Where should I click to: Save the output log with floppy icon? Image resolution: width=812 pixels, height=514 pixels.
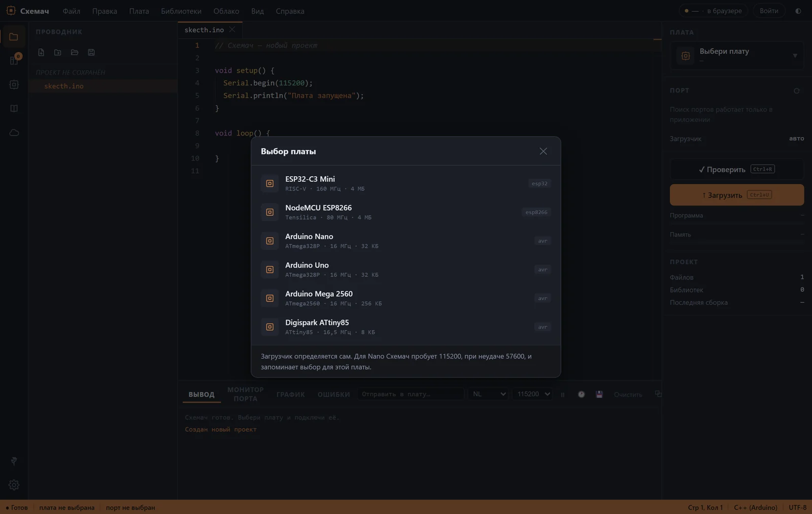599,395
